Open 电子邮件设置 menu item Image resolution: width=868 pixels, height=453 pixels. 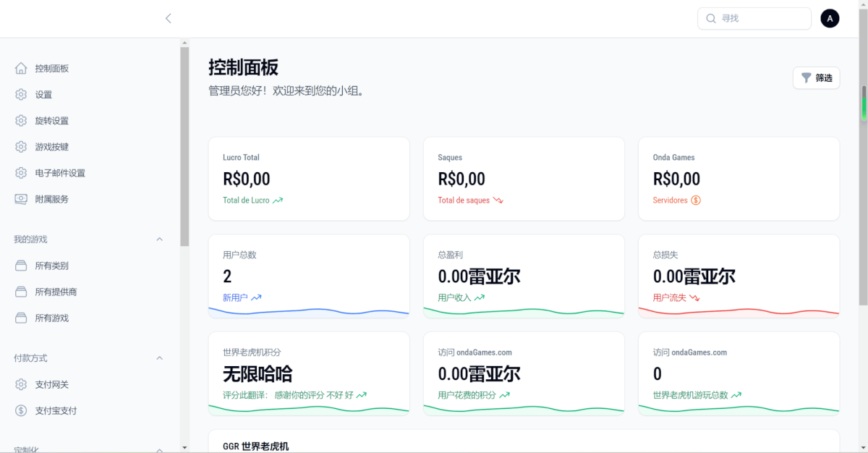pyautogui.click(x=60, y=173)
